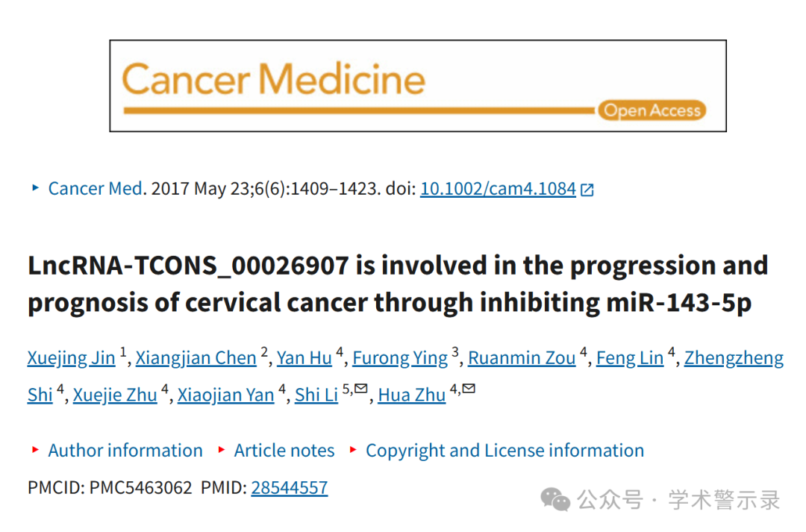
Task: Click the envelope icon next to Hua Zhu
Action: pyautogui.click(x=469, y=388)
